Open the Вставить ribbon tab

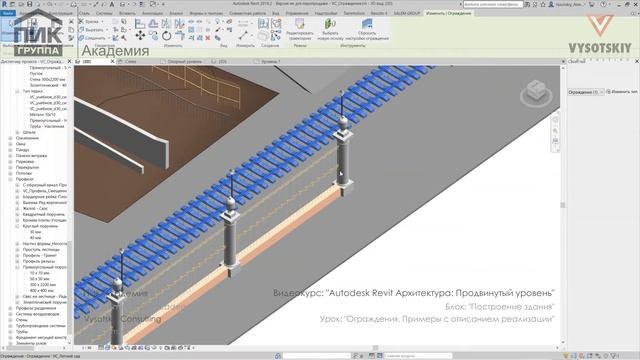pyautogui.click(x=127, y=13)
